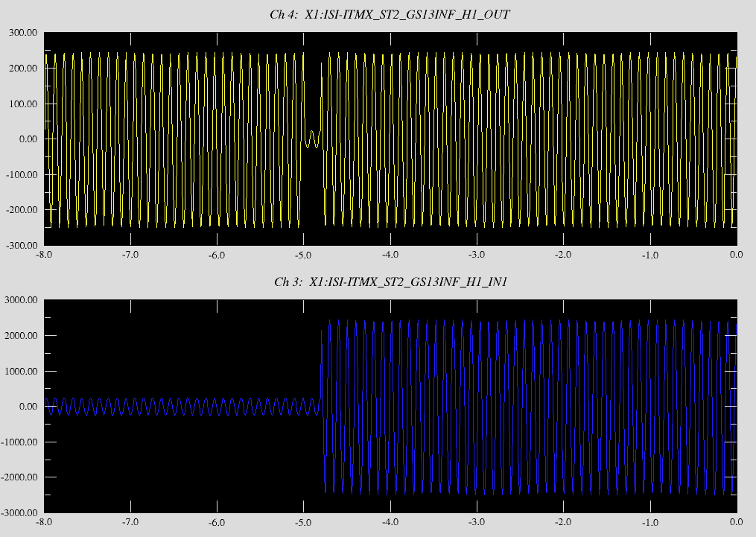The width and height of the screenshot is (756, 537).
Task: Click the Ch 4 GS13INF_H1_OUT plot title
Action: point(390,14)
